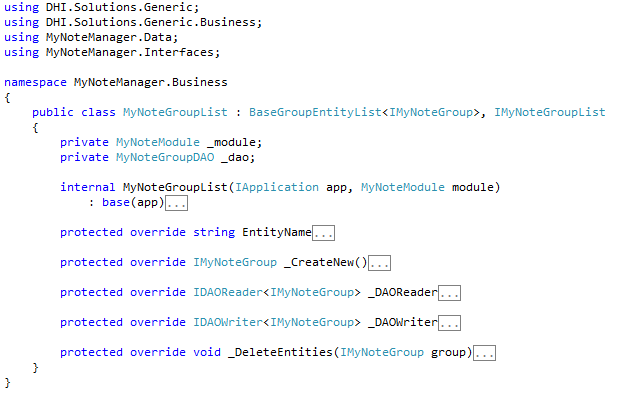Click the base(app) constructor call
621x399 pixels.
[133, 202]
